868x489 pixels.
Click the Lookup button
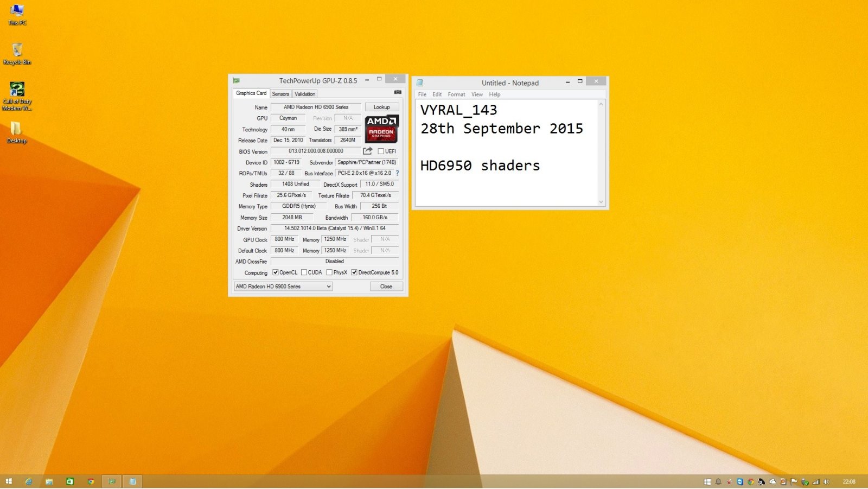coord(382,107)
